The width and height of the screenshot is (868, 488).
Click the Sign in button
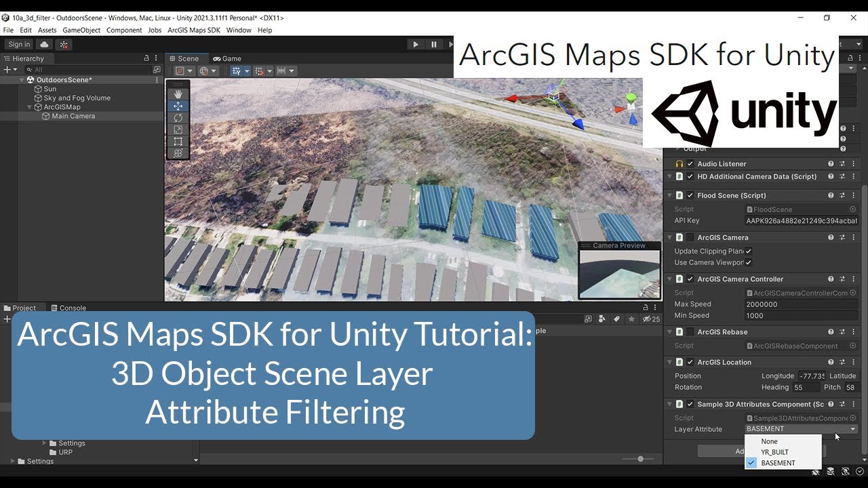click(19, 44)
